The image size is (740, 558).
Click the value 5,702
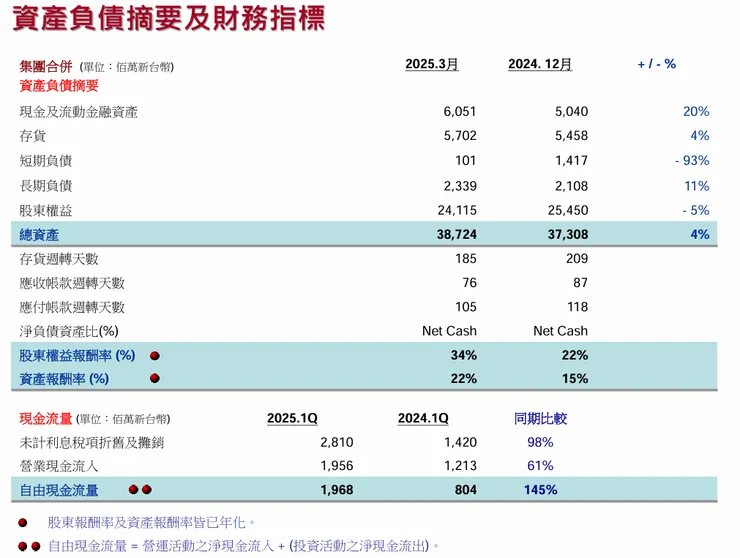(460, 135)
